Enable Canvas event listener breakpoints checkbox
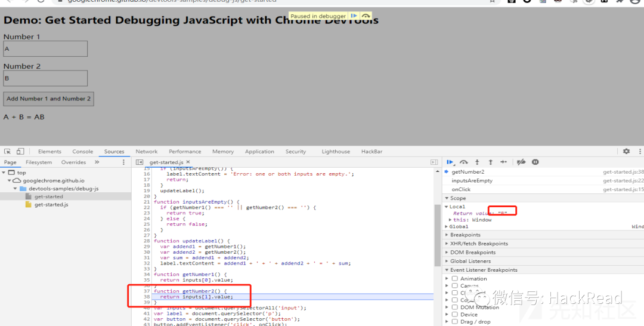The image size is (644, 326). click(454, 285)
